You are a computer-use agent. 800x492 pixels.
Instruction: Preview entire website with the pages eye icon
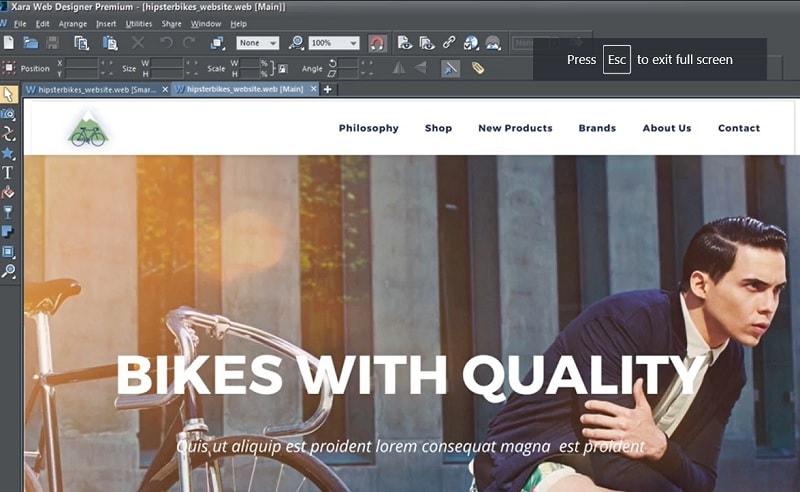(427, 43)
